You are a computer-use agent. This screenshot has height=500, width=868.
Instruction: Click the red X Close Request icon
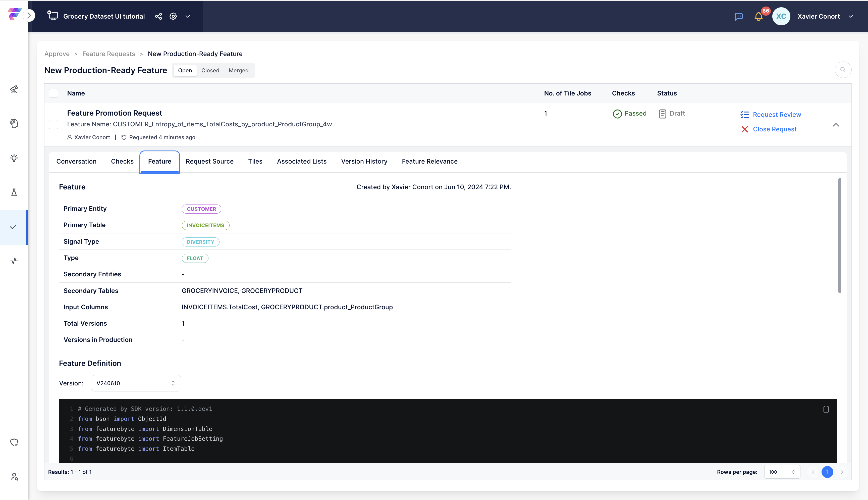point(744,129)
